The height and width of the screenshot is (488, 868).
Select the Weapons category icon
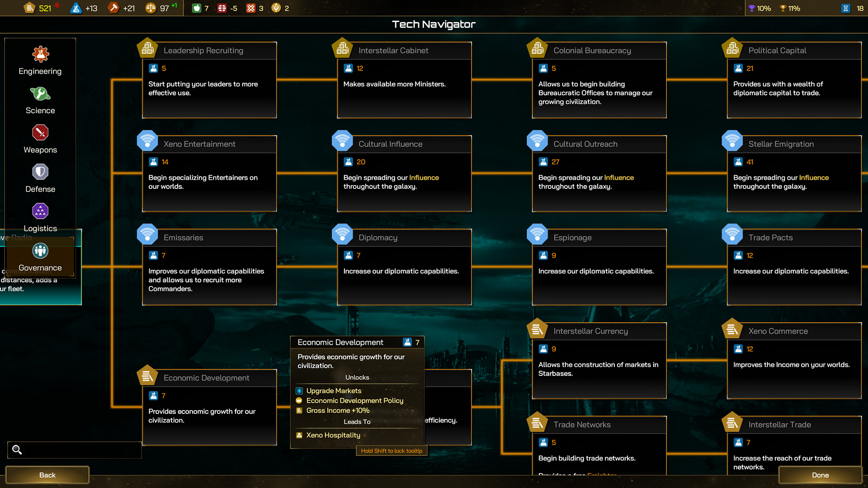point(40,133)
